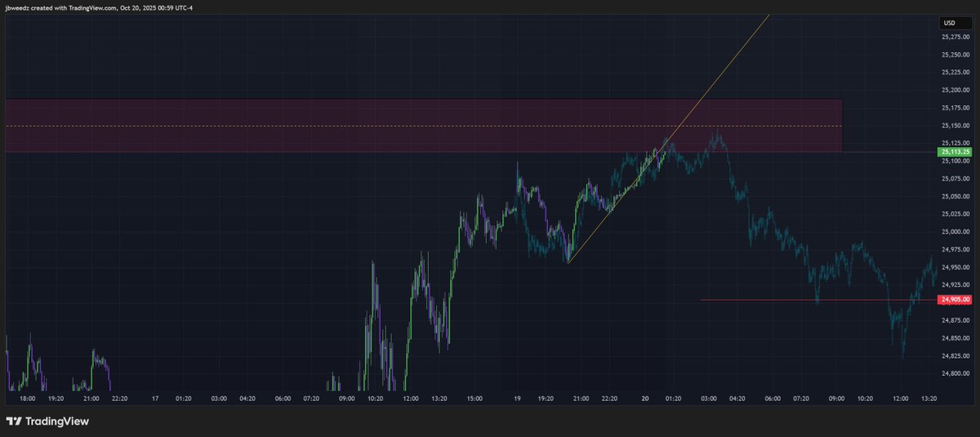Click the 15:00 time axis label
The height and width of the screenshot is (437, 980).
coord(474,399)
